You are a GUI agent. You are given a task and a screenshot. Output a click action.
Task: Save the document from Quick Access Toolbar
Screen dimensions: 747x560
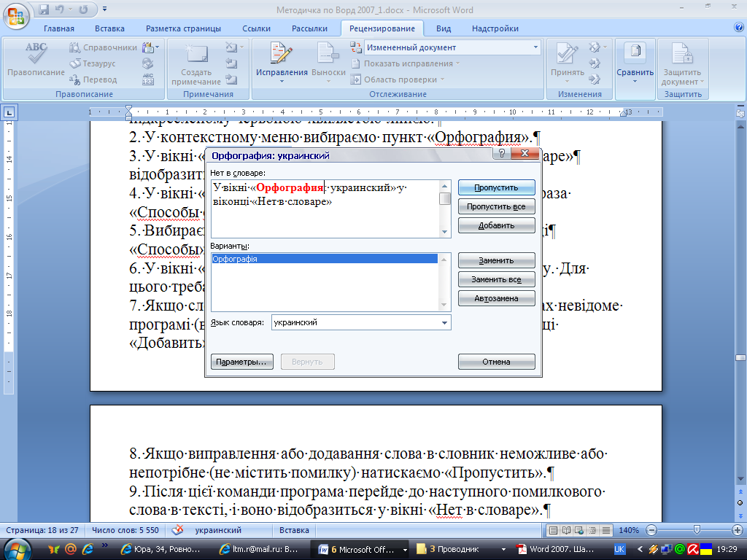43,9
